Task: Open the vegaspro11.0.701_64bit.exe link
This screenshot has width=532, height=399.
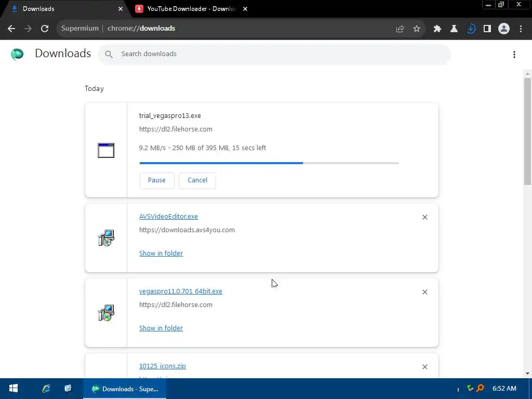Action: [180, 291]
